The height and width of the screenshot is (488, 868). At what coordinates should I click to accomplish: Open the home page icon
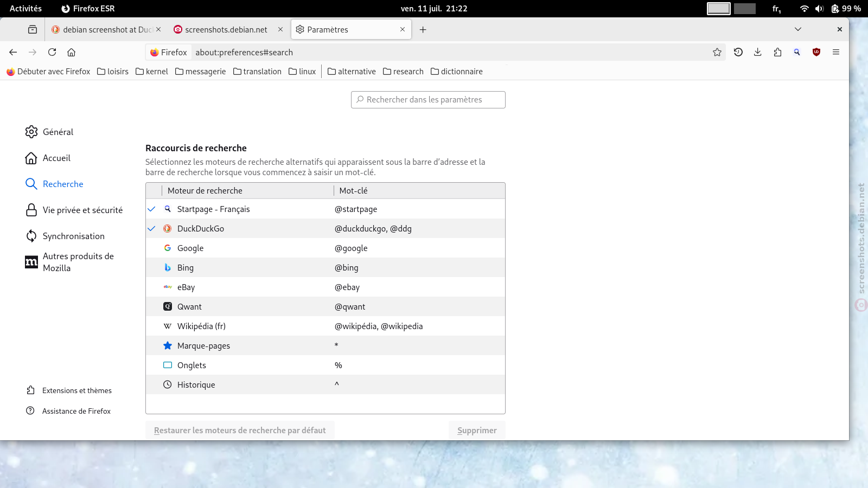tap(71, 52)
